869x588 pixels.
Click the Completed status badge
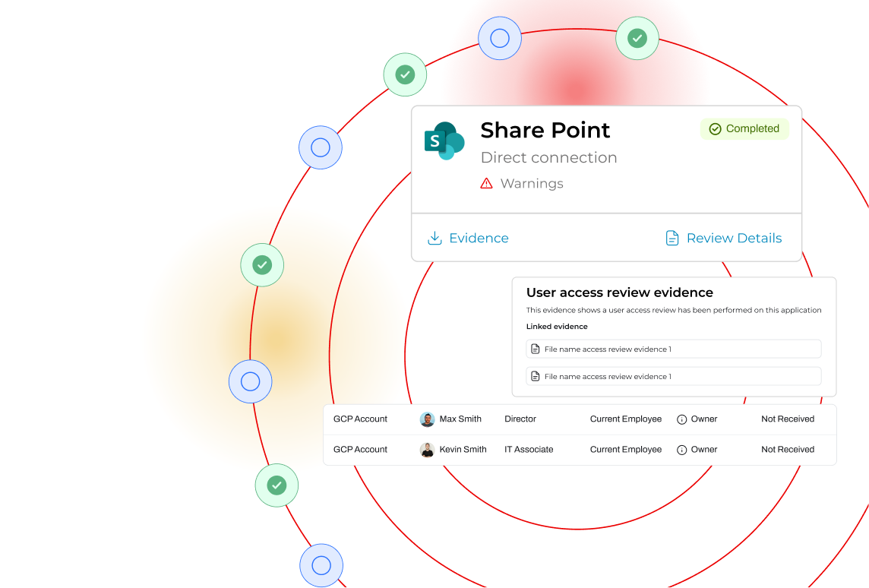(x=745, y=129)
